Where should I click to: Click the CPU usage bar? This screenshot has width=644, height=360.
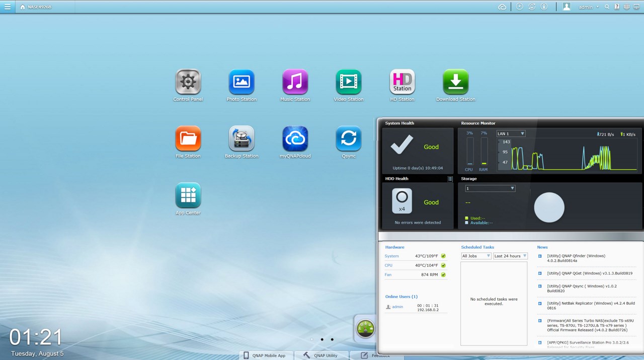pyautogui.click(x=469, y=151)
